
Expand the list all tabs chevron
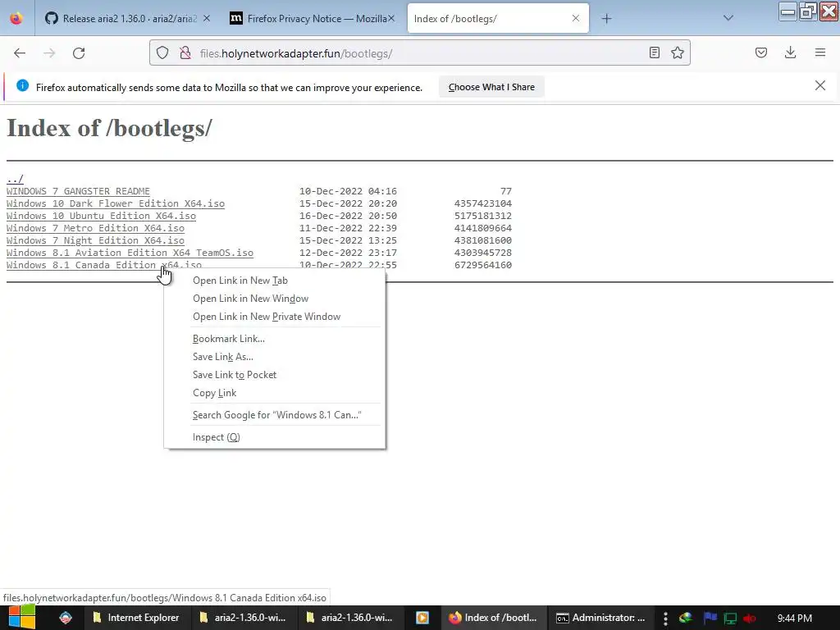(728, 18)
